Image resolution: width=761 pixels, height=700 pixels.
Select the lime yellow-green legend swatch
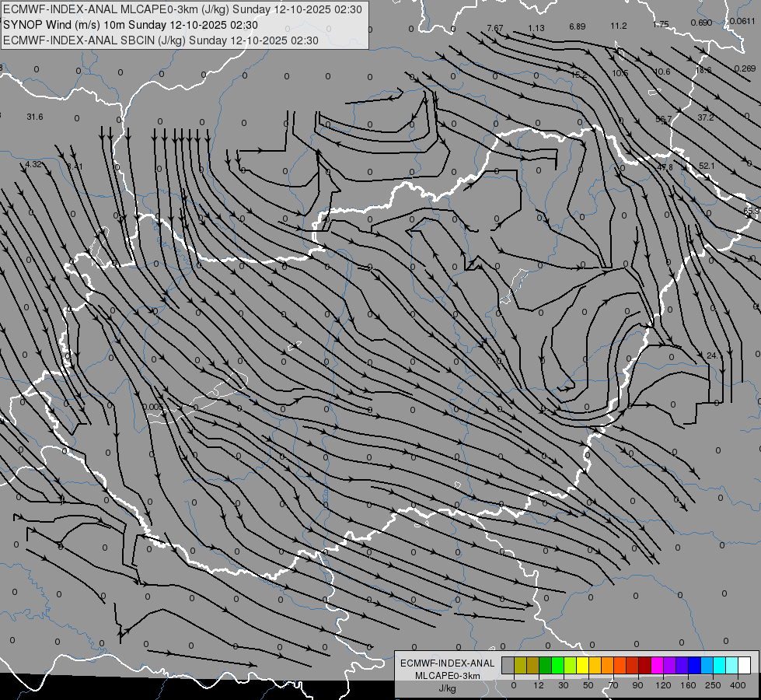(571, 665)
